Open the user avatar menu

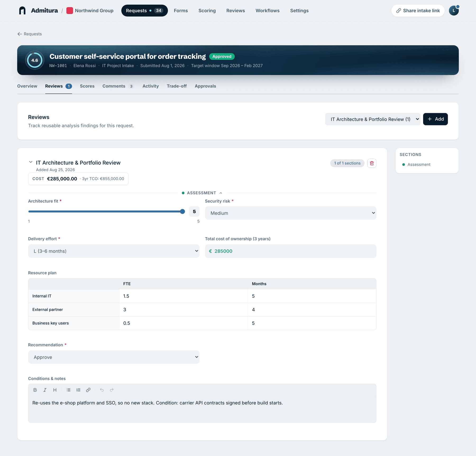click(x=454, y=11)
